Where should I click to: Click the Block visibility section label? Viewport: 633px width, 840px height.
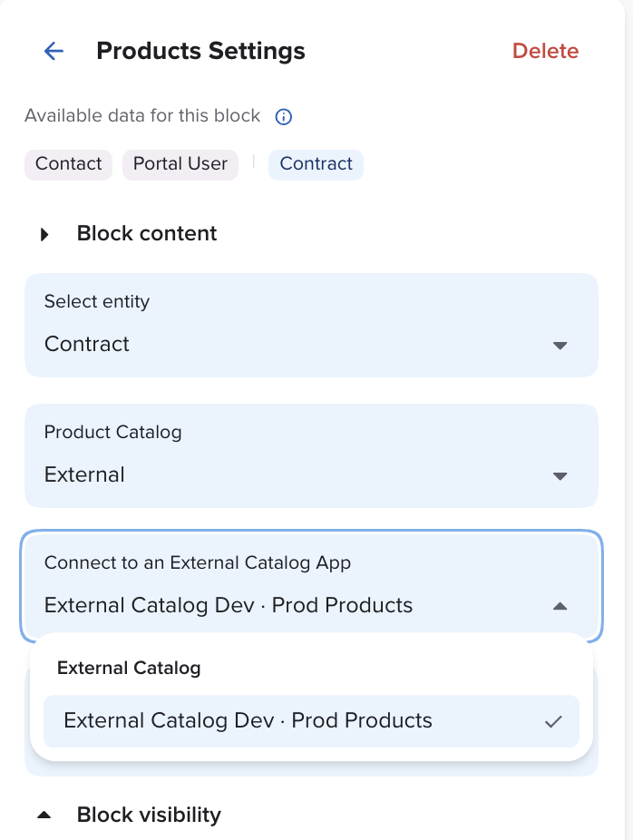point(149,815)
